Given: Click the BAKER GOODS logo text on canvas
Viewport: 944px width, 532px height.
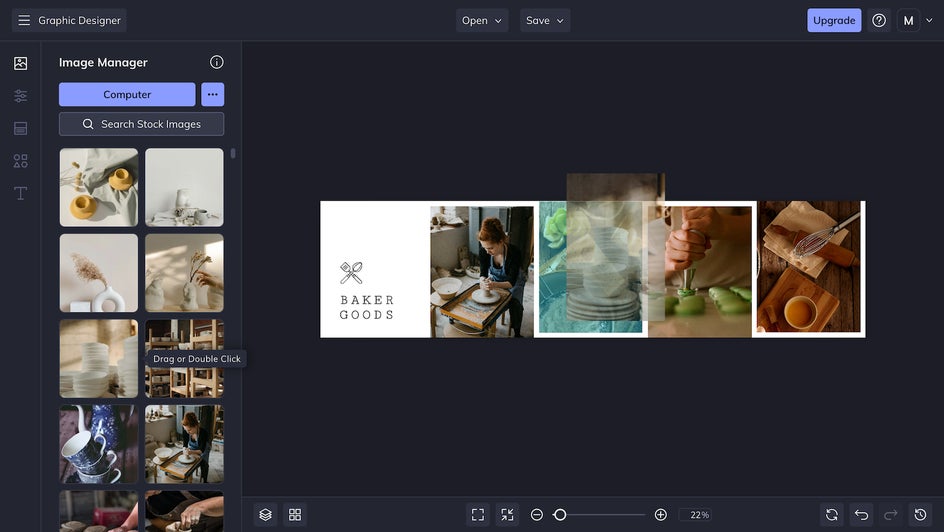Looking at the screenshot, I should [x=367, y=307].
